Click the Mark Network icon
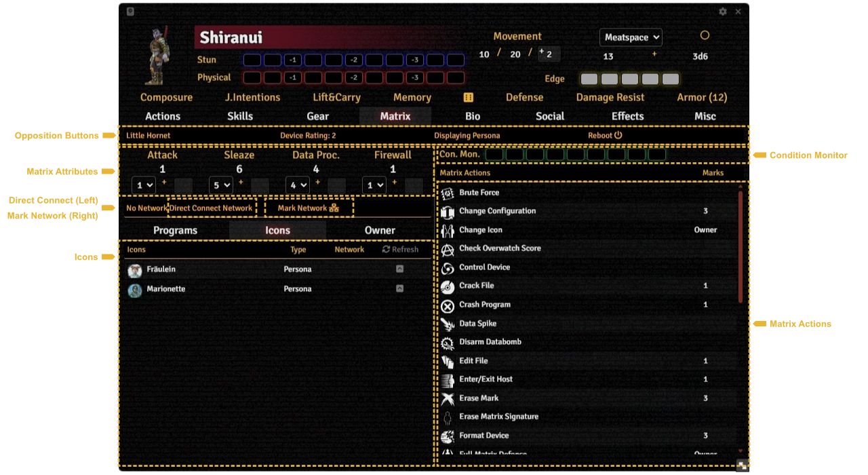Image resolution: width=868 pixels, height=475 pixels. pyautogui.click(x=334, y=208)
